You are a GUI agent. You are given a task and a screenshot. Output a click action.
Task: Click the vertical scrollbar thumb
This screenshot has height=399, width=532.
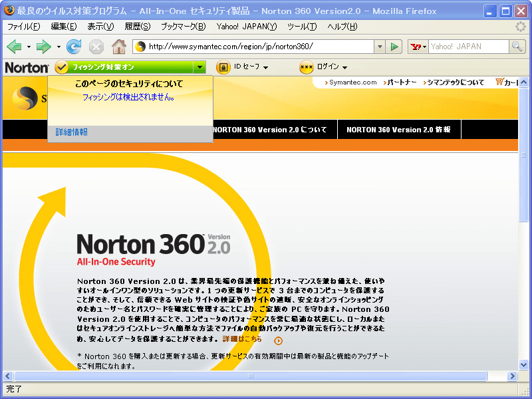pos(523,154)
